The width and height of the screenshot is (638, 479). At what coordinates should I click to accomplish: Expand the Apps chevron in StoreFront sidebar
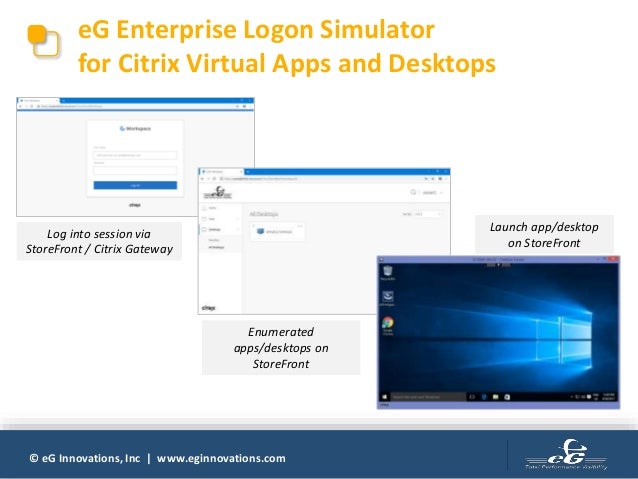[237, 219]
